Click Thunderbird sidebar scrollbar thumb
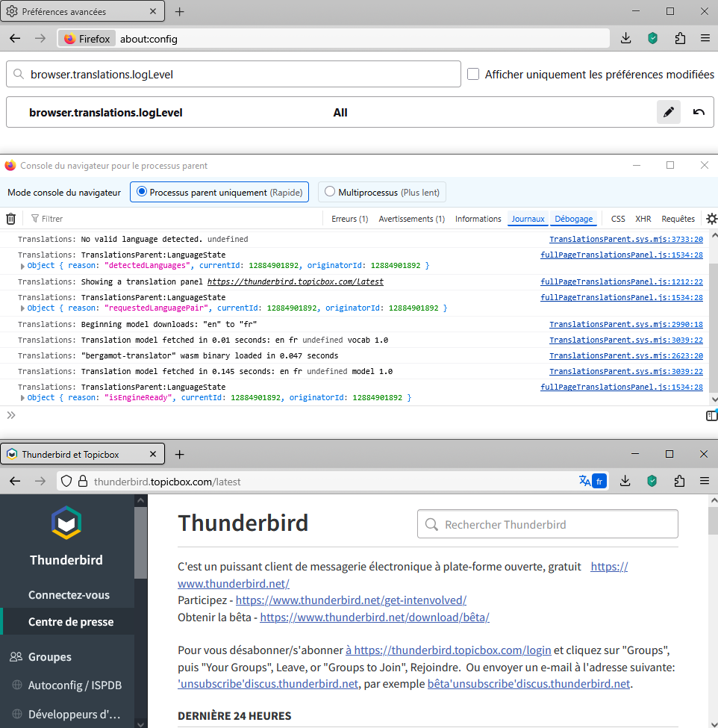 140,542
